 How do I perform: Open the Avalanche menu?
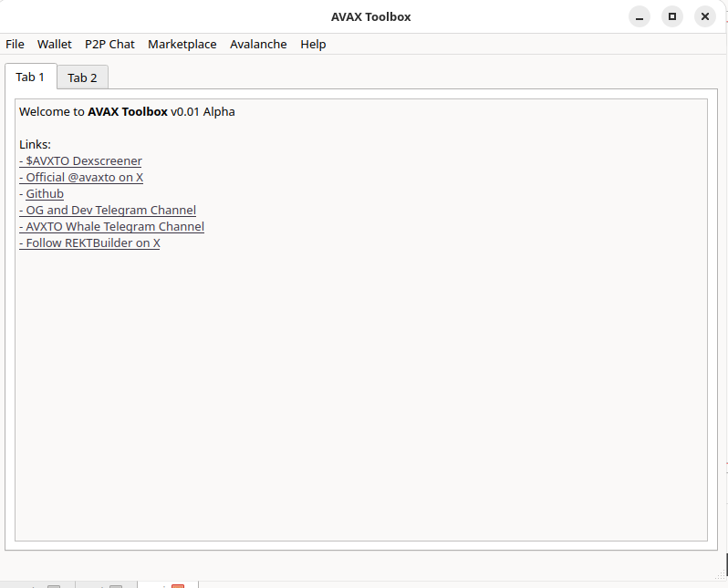click(258, 44)
